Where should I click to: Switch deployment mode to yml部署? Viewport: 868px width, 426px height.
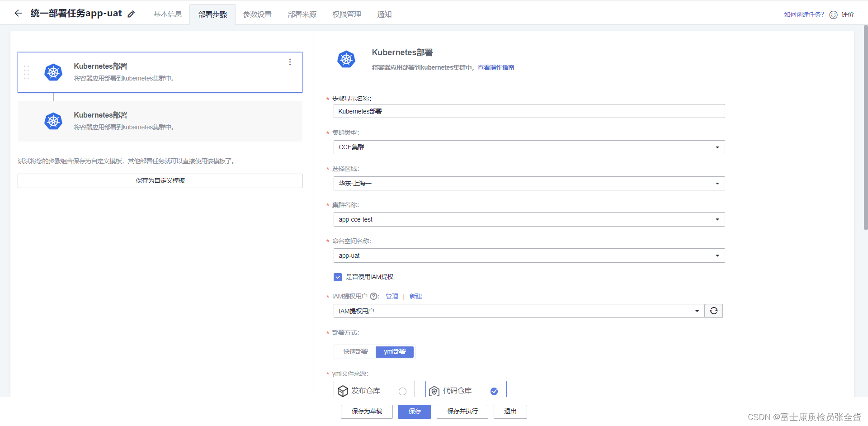pos(395,351)
